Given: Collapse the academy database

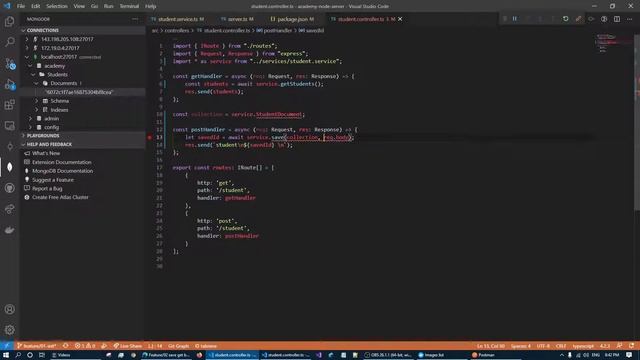Looking at the screenshot, I should tap(30, 66).
